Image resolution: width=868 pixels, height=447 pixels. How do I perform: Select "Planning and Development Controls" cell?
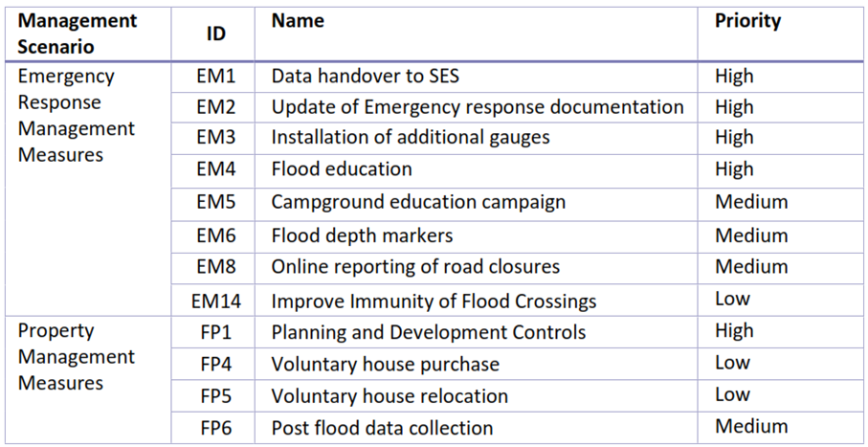(x=429, y=332)
